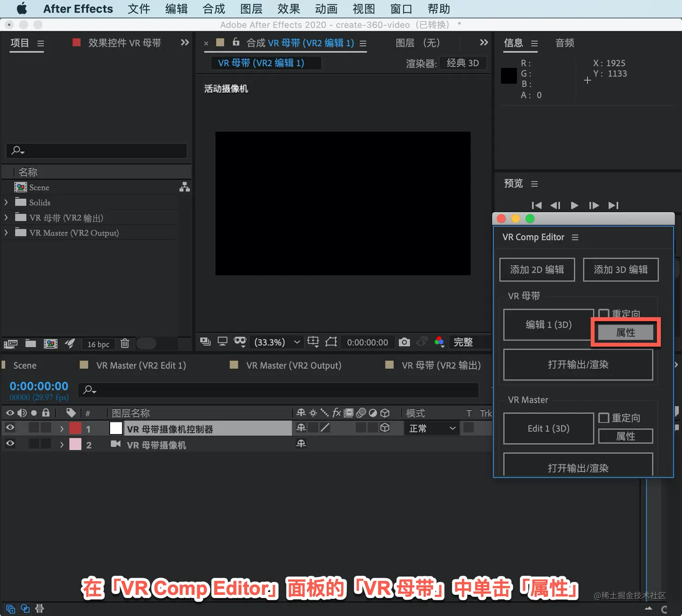Step forward one frame in preview
Viewport: 682px width, 616px height.
point(594,205)
